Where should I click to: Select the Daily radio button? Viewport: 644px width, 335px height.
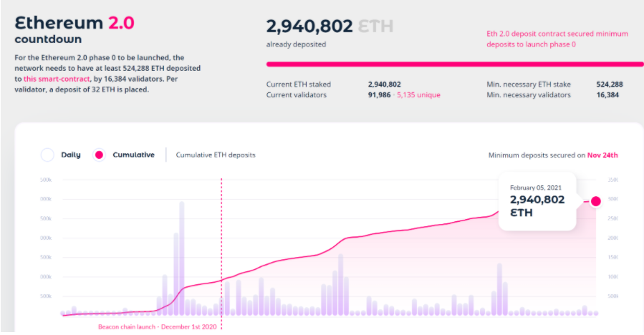coord(48,155)
